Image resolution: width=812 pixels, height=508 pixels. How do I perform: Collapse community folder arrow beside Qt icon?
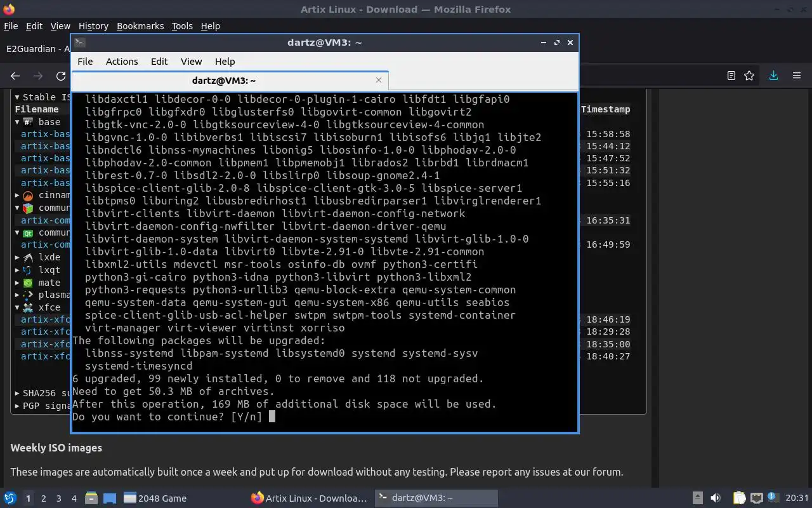pyautogui.click(x=18, y=232)
